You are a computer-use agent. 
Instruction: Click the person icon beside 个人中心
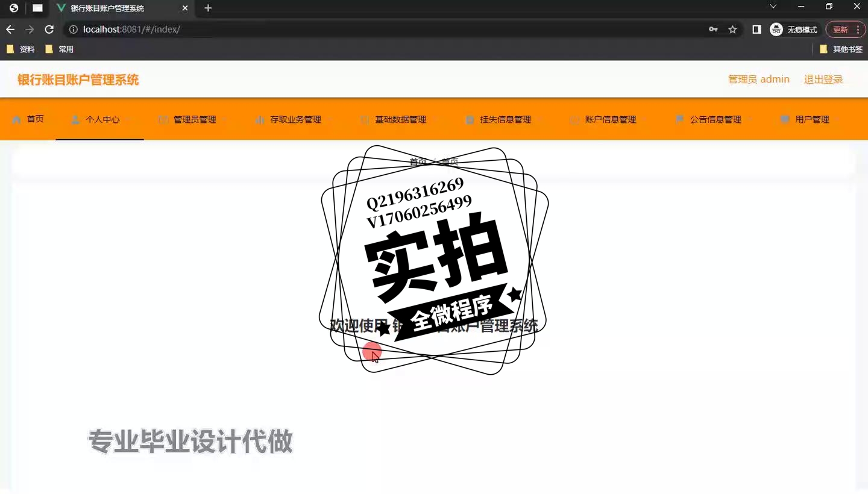(x=75, y=119)
